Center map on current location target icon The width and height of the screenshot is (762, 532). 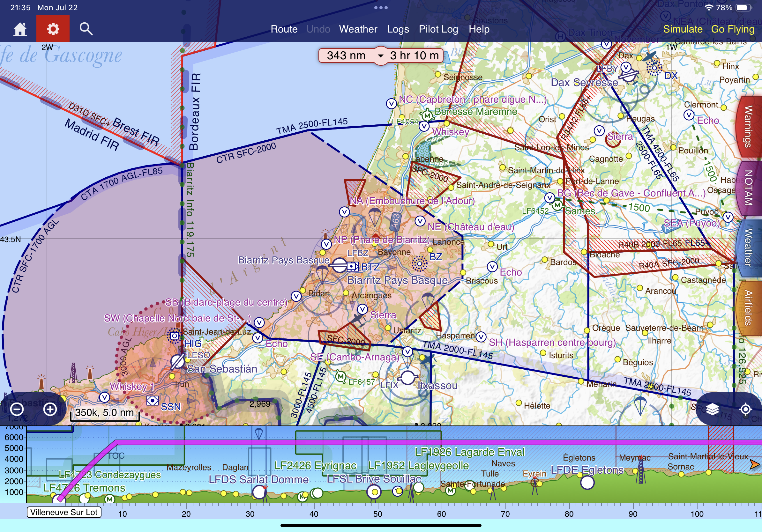pyautogui.click(x=746, y=409)
